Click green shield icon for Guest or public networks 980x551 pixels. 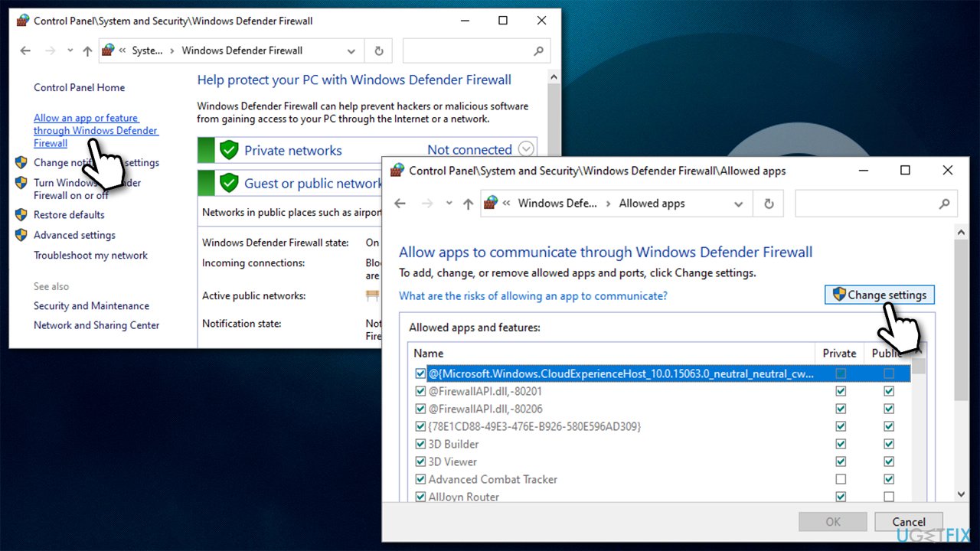tap(229, 183)
